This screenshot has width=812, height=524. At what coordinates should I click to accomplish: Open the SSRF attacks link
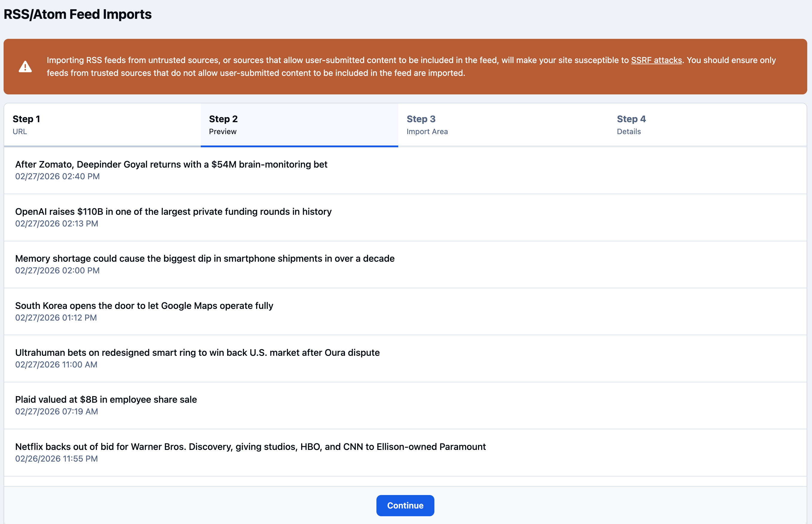[656, 60]
